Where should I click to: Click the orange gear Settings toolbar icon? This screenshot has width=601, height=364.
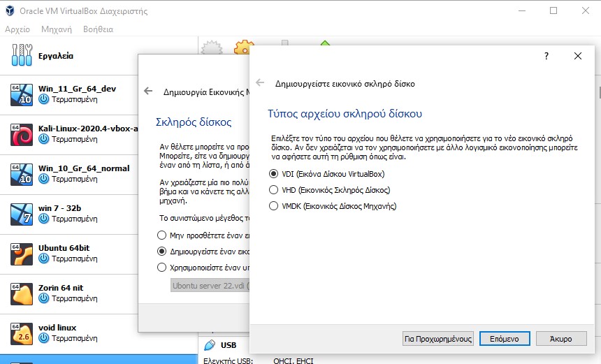point(244,47)
